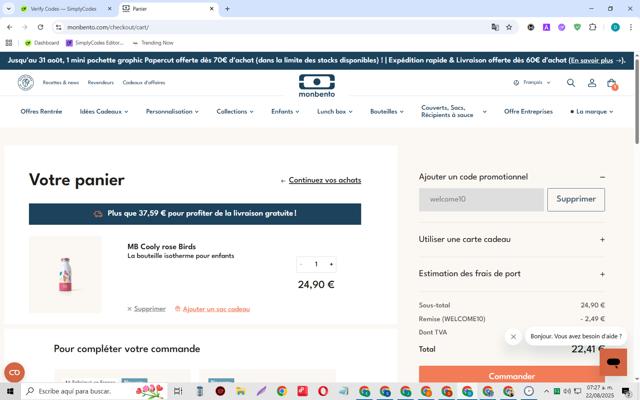Viewport: 640px width, 400px height.
Task: Open Recettes & news link
Action: (x=61, y=82)
